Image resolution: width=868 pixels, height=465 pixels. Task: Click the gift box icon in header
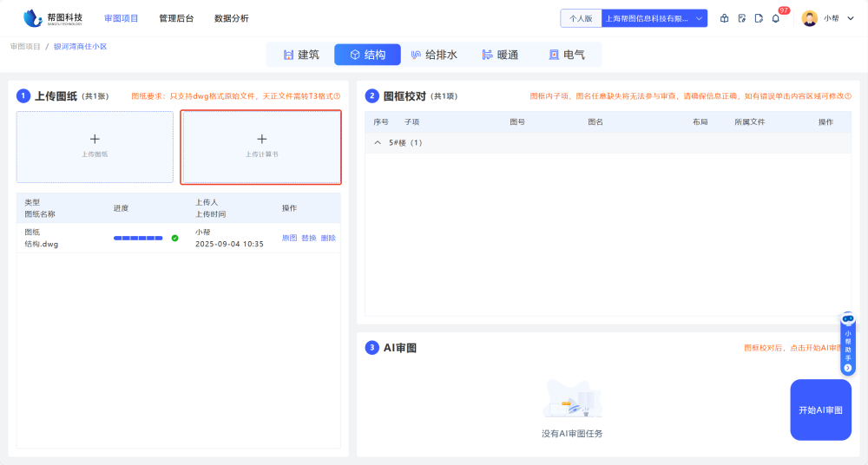click(725, 18)
